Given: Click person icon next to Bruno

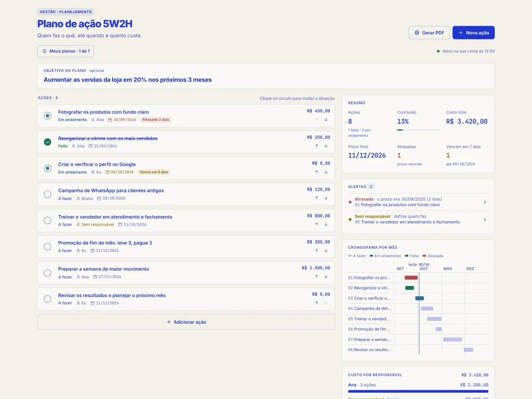Looking at the screenshot, I should click(78, 198).
